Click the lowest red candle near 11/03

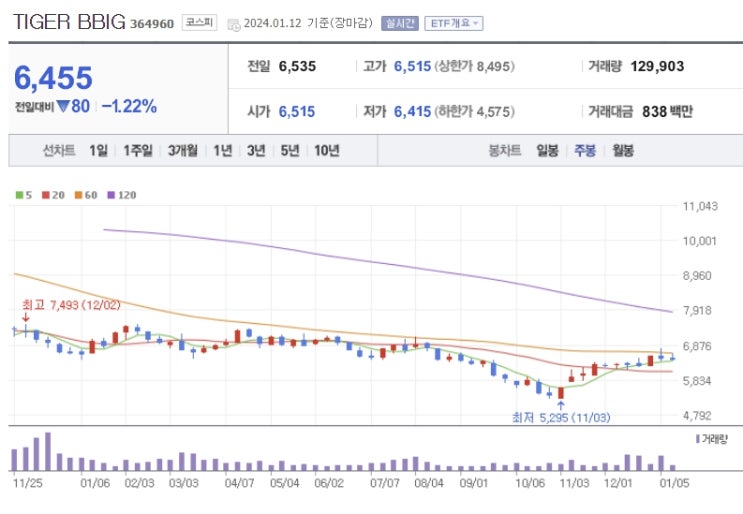[x=561, y=393]
